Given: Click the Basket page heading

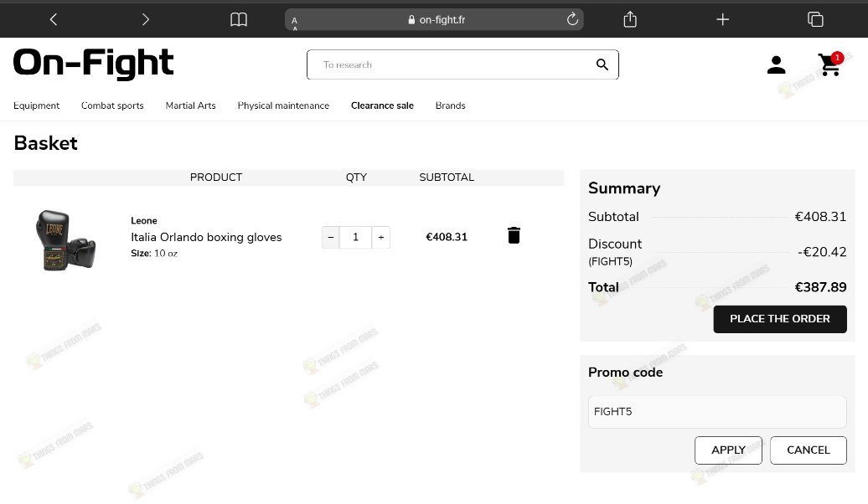Looking at the screenshot, I should (x=45, y=143).
